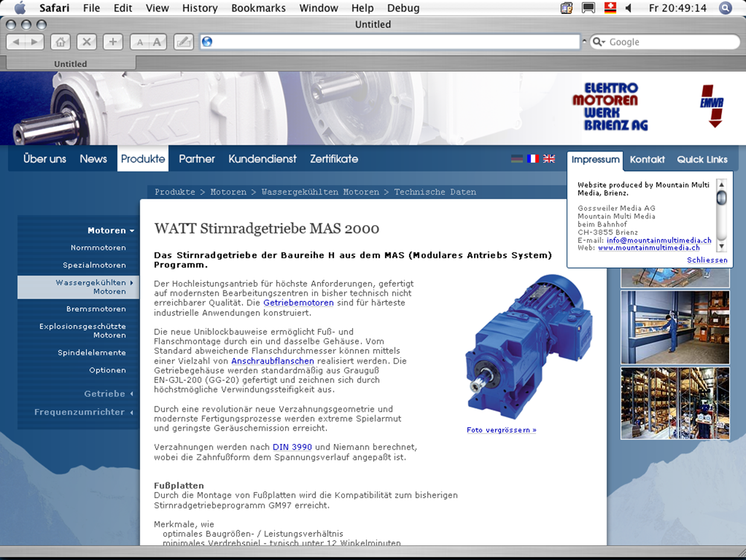Click the Impressum panel scrollbar thumb
Image resolution: width=746 pixels, height=560 pixels.
[x=722, y=198]
